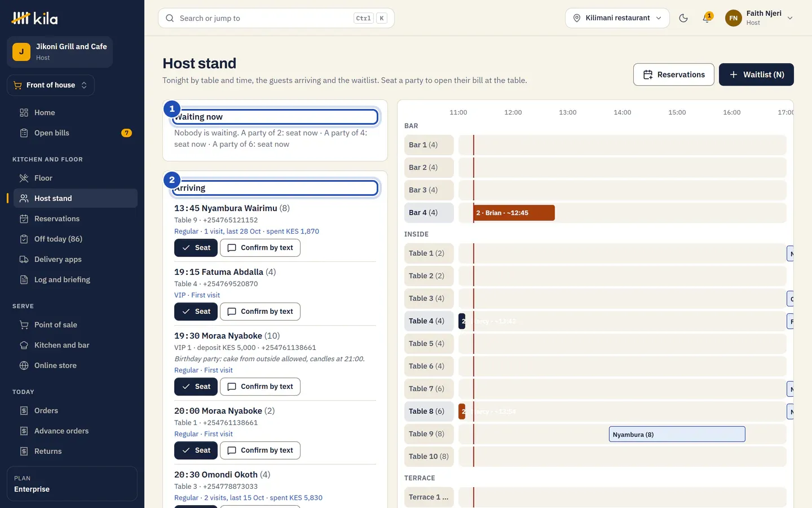
Task: Click the Kitchen and bar chef hat icon
Action: 24,345
